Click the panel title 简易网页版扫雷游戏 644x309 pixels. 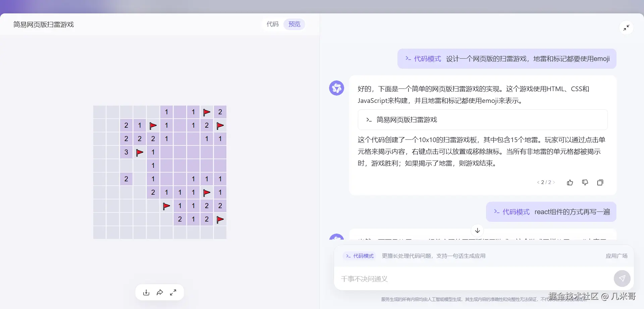pos(44,24)
